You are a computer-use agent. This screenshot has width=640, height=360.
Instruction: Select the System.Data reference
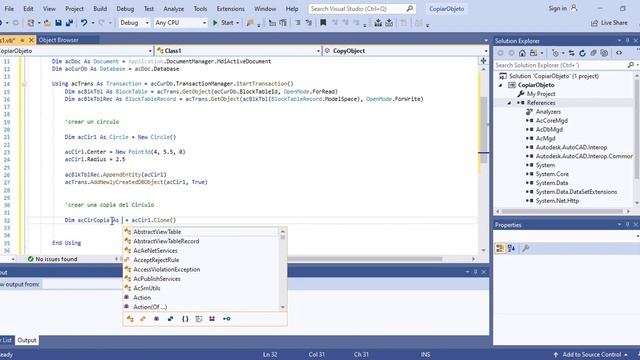(x=551, y=183)
